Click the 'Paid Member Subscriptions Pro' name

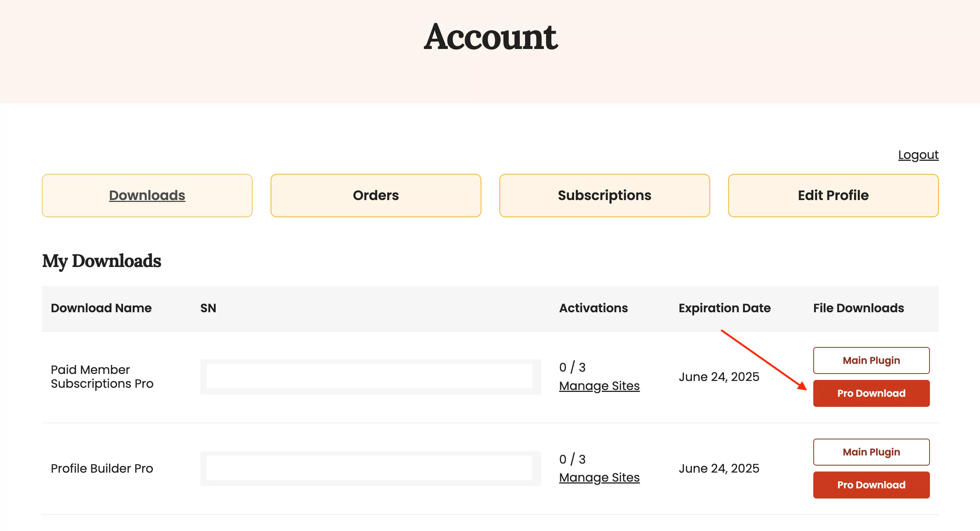tap(102, 377)
